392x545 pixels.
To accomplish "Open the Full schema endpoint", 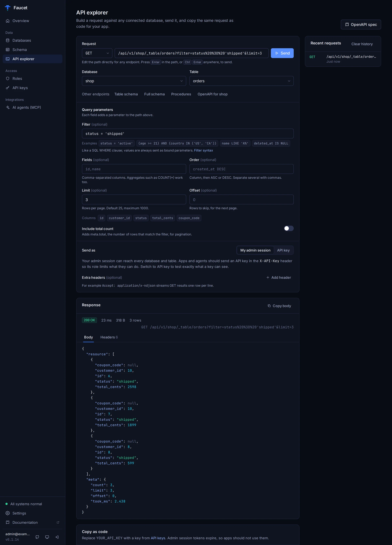I will click(x=154, y=94).
